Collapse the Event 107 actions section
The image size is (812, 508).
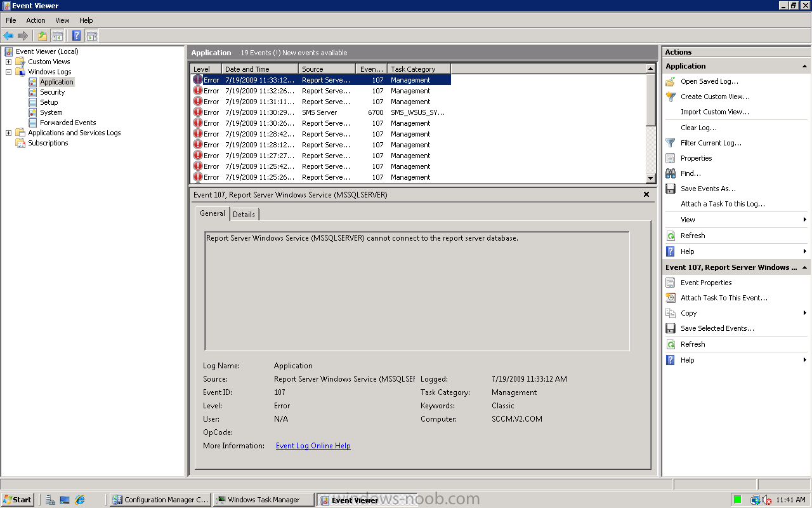(x=804, y=267)
